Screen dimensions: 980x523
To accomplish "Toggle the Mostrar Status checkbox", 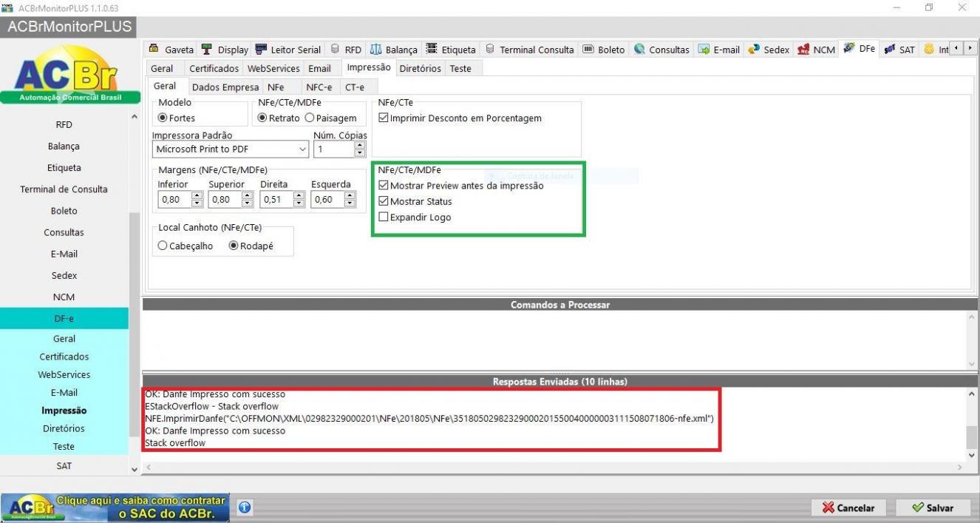I will click(x=415, y=201).
